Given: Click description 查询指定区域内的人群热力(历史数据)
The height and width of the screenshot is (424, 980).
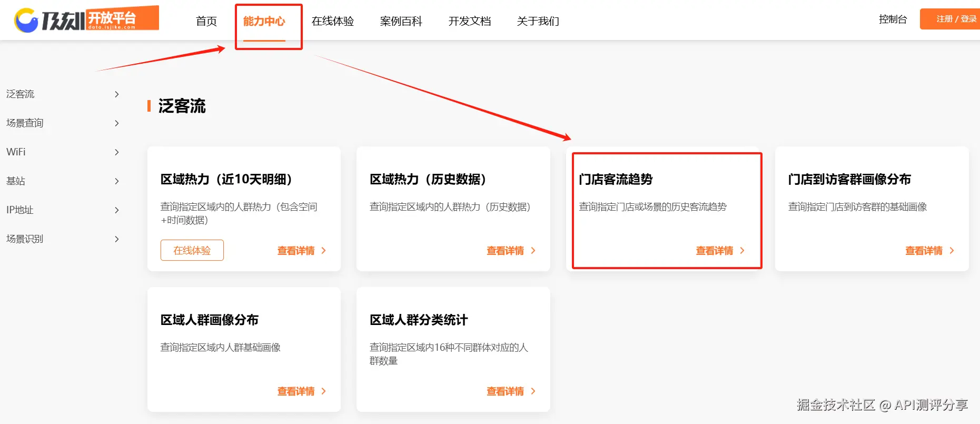Looking at the screenshot, I should tap(450, 207).
